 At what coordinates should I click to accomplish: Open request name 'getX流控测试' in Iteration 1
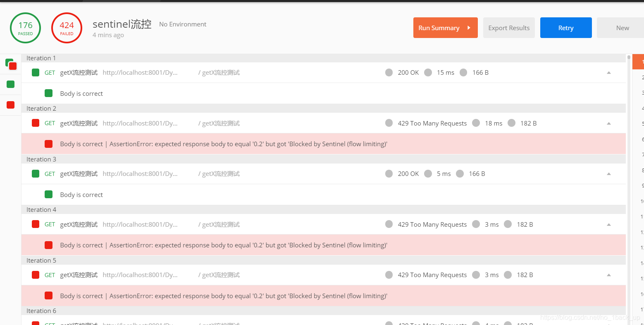pyautogui.click(x=79, y=73)
